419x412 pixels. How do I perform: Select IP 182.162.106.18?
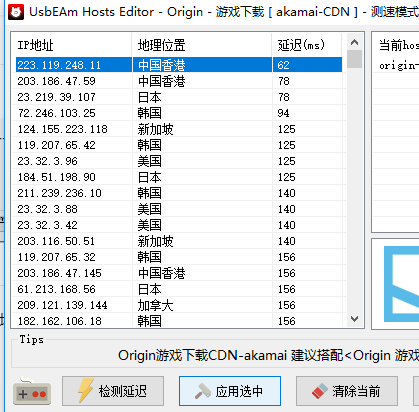[59, 321]
